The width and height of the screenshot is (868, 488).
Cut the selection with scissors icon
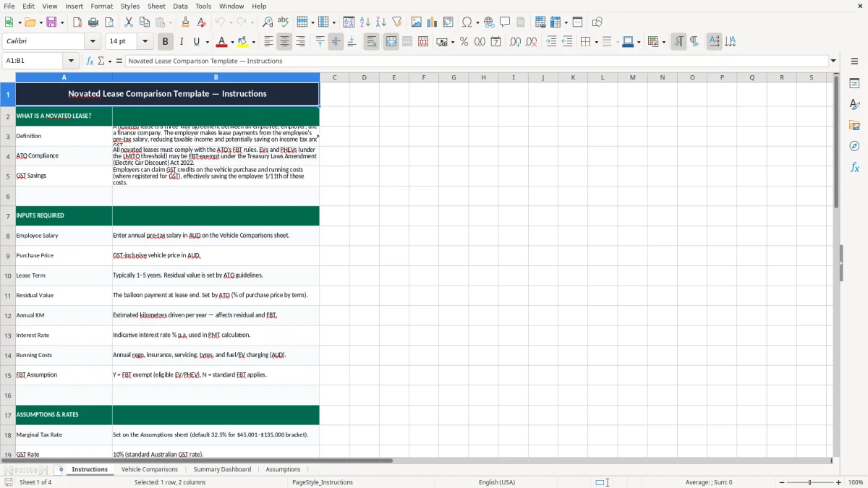coord(128,22)
